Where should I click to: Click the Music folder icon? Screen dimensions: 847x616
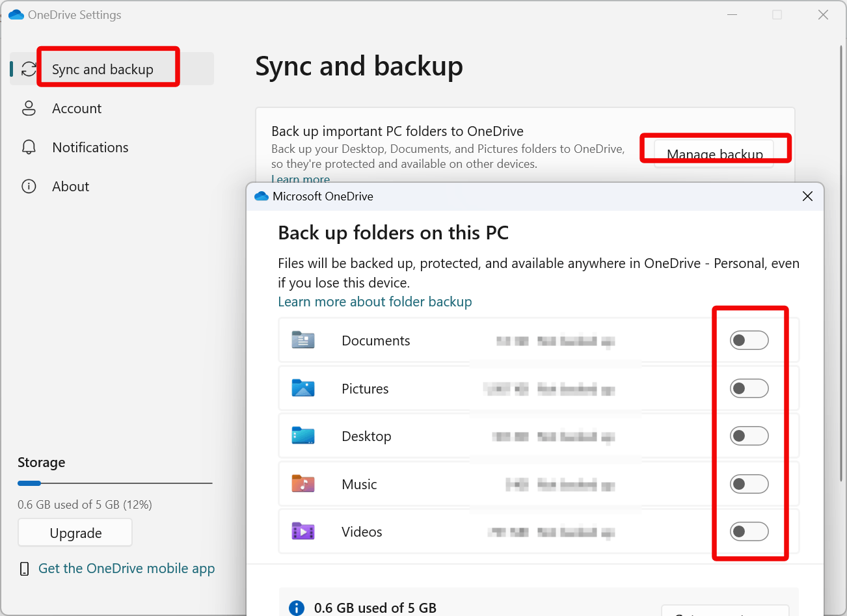pyautogui.click(x=303, y=484)
